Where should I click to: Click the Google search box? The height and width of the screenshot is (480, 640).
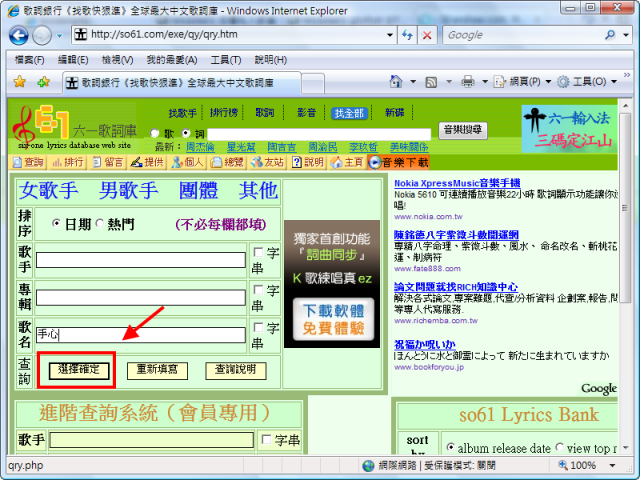click(522, 35)
